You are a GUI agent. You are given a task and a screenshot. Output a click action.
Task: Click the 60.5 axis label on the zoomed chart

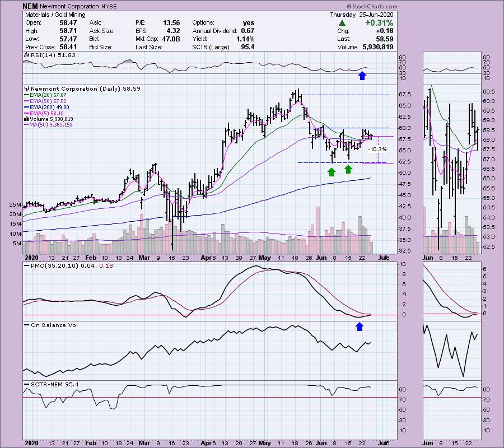tap(488, 92)
